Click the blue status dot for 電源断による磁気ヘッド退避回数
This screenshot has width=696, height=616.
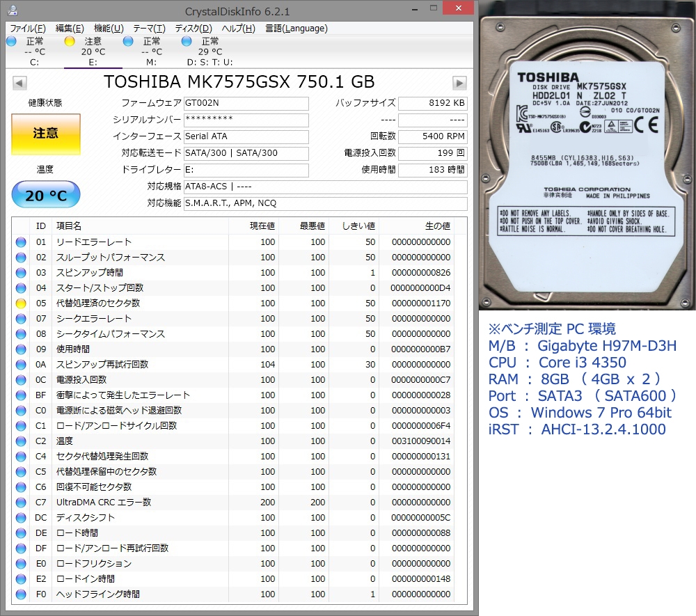pos(21,411)
